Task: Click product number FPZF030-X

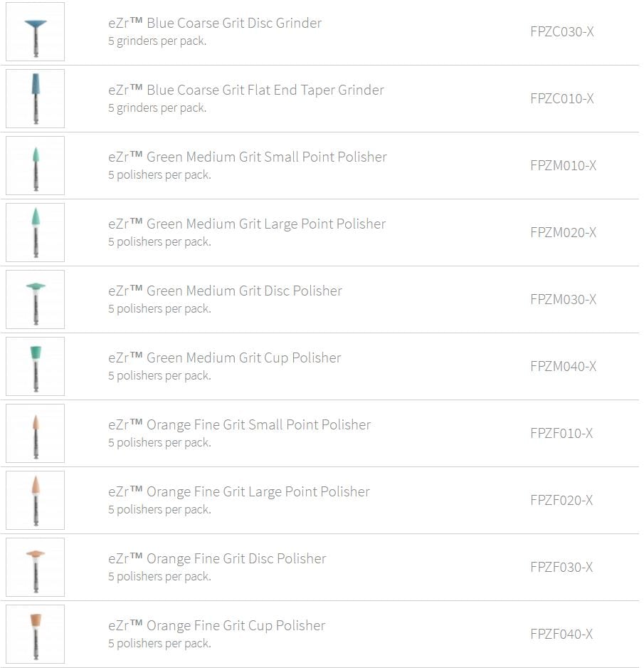Action: (561, 567)
